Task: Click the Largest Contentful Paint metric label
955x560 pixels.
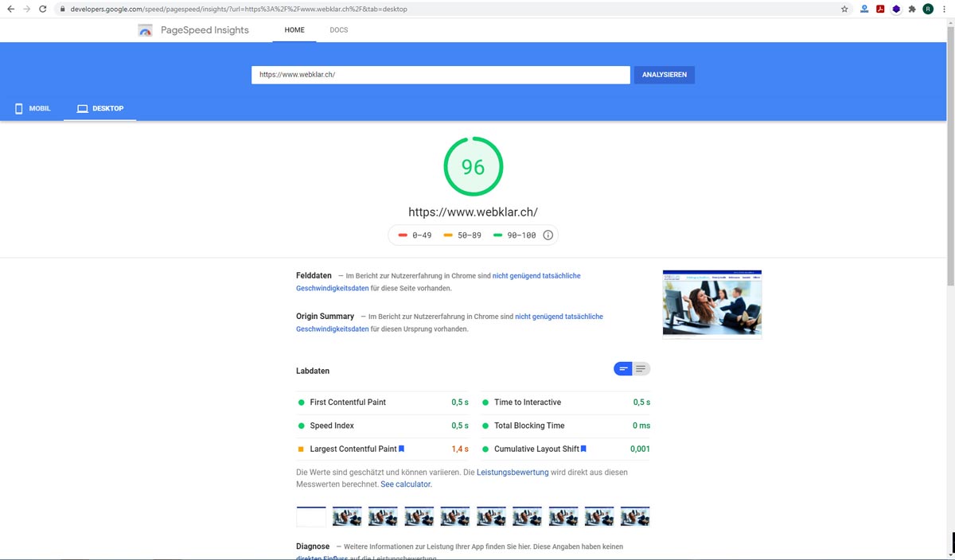Action: pos(353,449)
